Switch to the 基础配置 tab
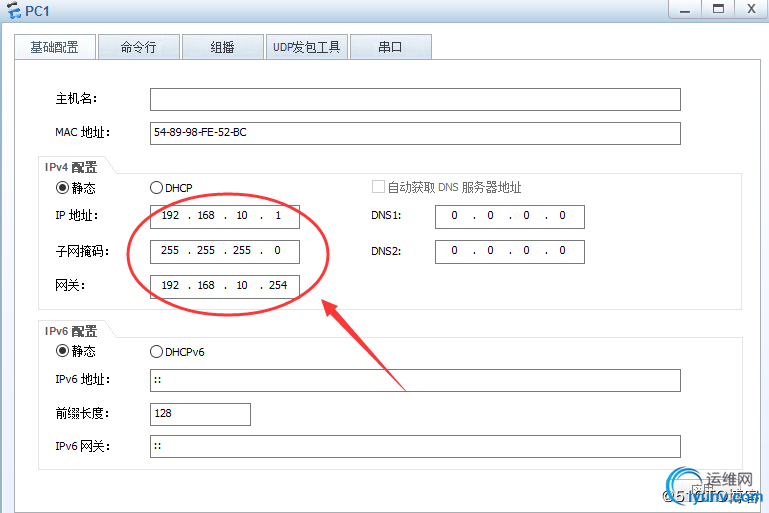Screen dimensions: 769x513 tap(55, 47)
